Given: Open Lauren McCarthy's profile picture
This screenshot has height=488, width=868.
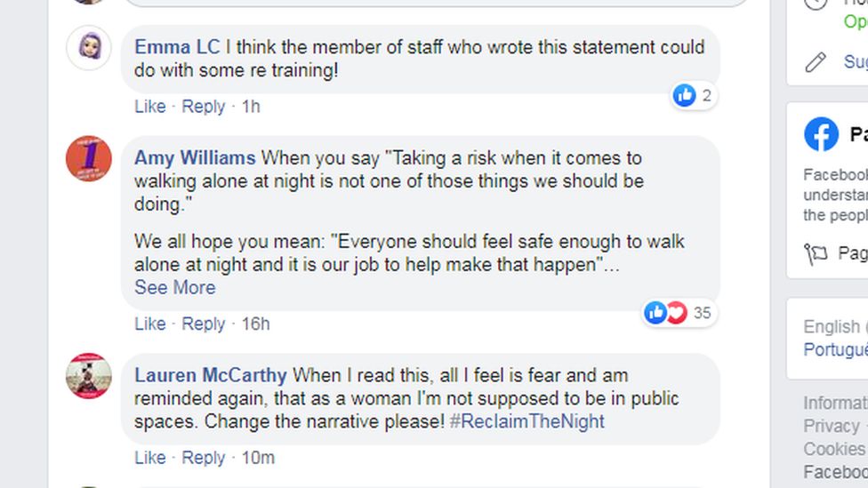Looking at the screenshot, I should 89,376.
